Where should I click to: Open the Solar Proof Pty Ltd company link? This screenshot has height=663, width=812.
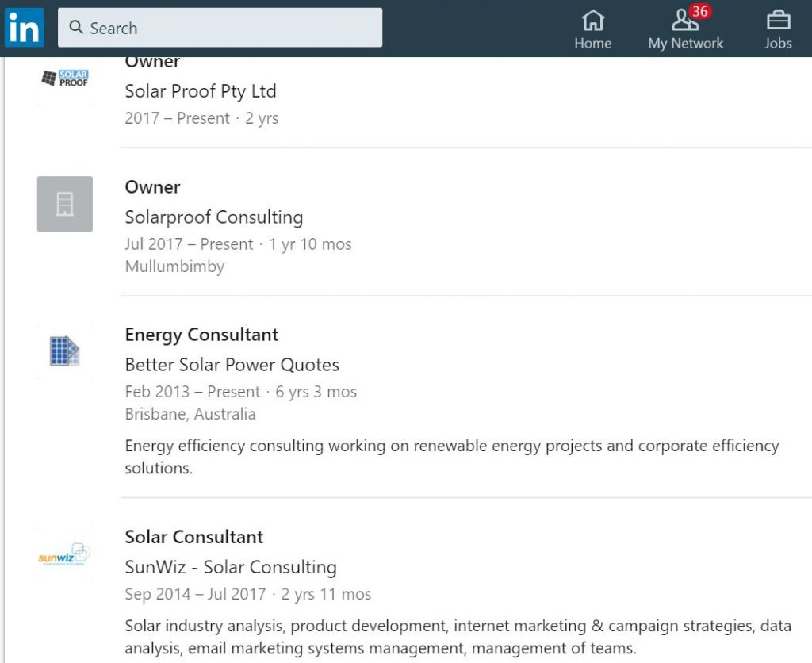pos(201,91)
